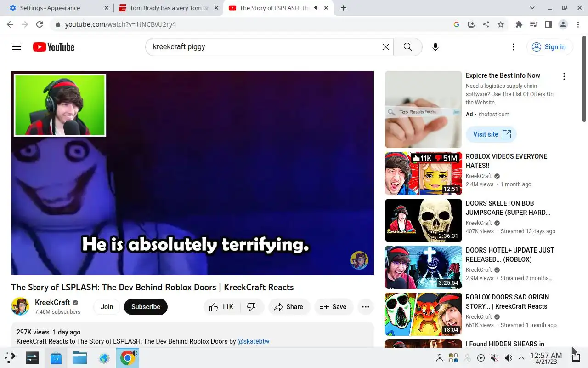Viewport: 588px width, 368px height.
Task: Open a new browser tab
Action: (x=344, y=8)
